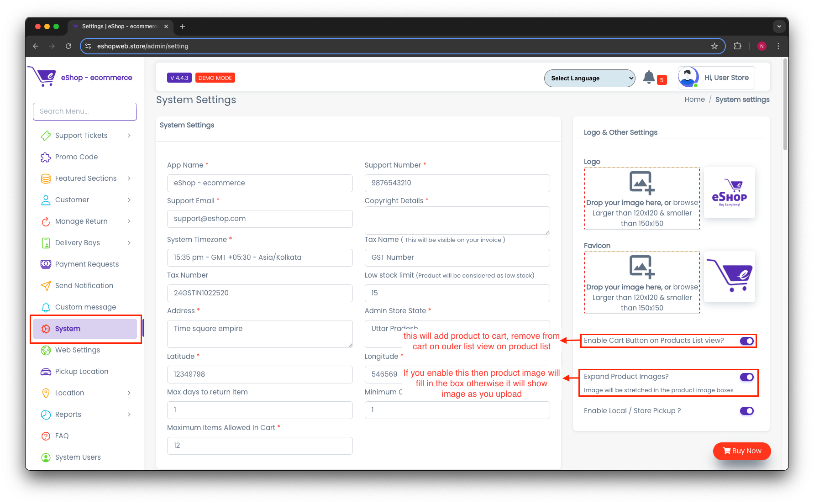Bookmark page with the star icon
The height and width of the screenshot is (504, 814).
[x=714, y=46]
